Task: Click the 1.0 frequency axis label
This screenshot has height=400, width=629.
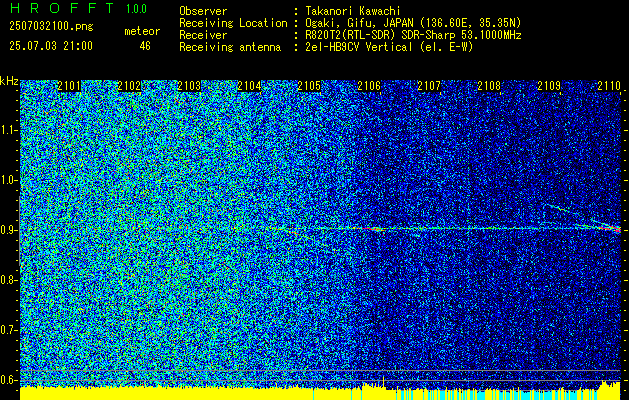Action: (8, 181)
